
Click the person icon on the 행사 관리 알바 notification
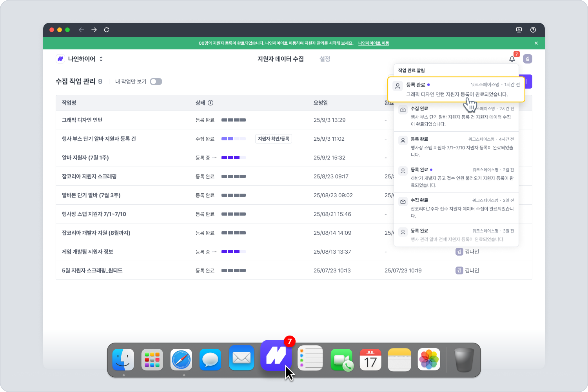coord(403,232)
